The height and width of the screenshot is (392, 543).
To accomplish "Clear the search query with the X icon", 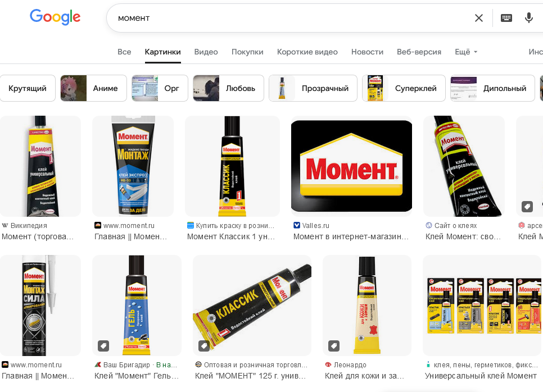I will click(478, 18).
